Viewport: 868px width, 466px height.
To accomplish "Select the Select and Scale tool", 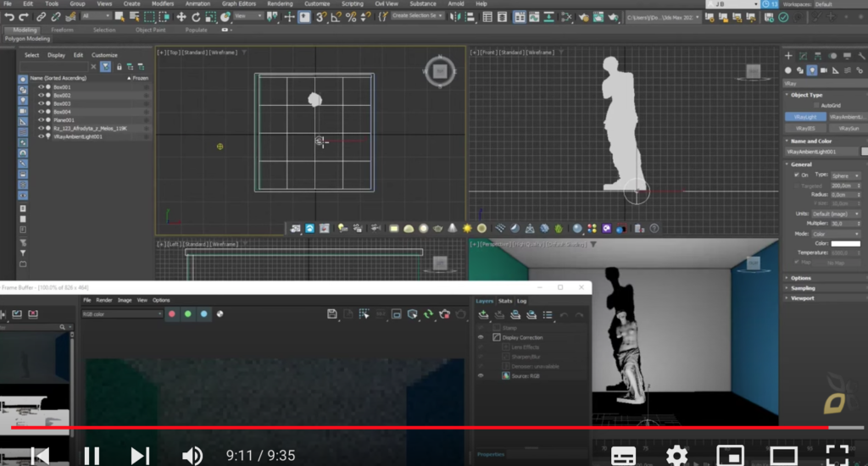I will 210,17.
